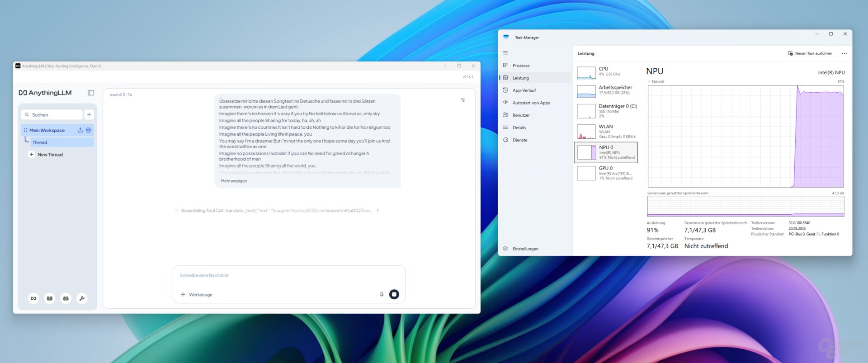This screenshot has width=868, height=363.
Task: Click Neuen Task ausführen button
Action: 810,53
